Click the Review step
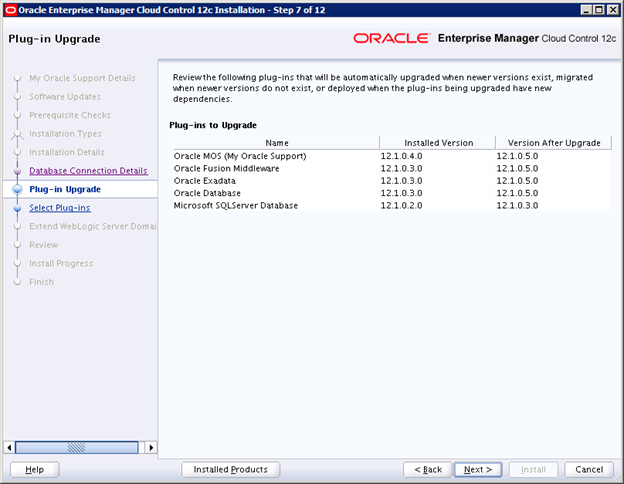The width and height of the screenshot is (624, 484). point(44,245)
